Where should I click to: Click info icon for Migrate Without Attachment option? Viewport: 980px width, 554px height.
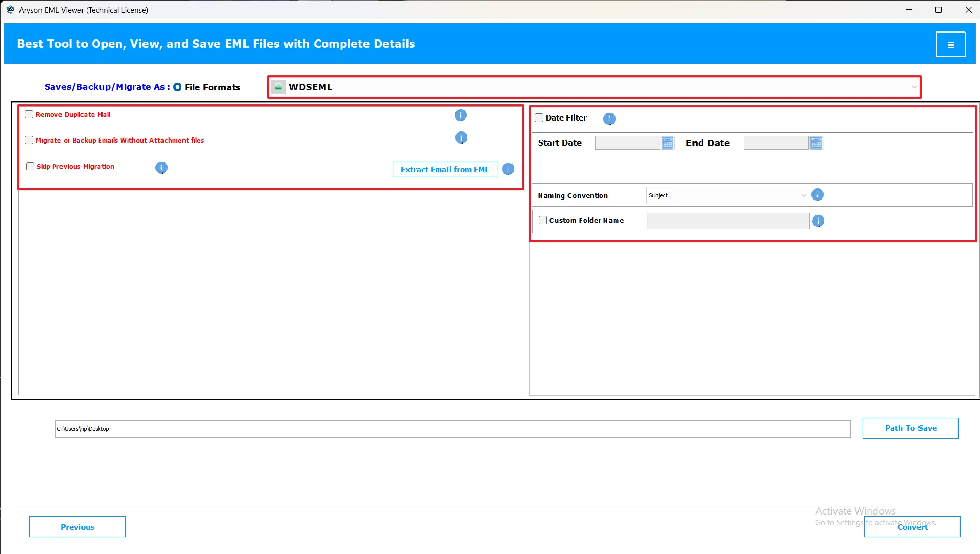pos(461,138)
